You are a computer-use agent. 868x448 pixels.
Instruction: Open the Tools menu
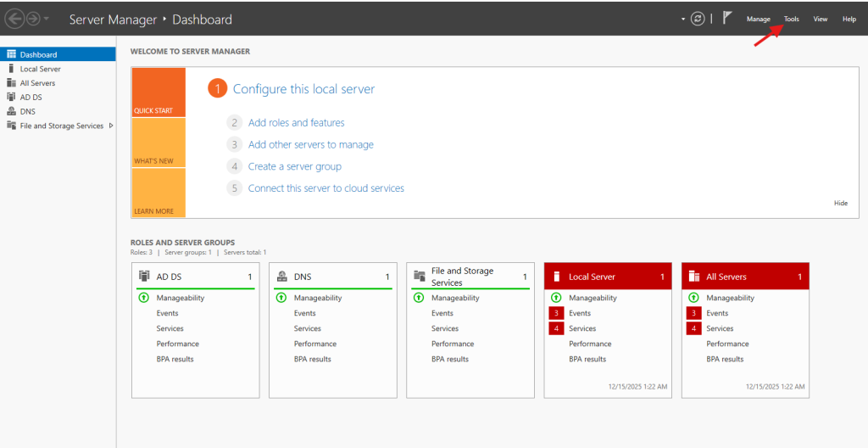791,19
